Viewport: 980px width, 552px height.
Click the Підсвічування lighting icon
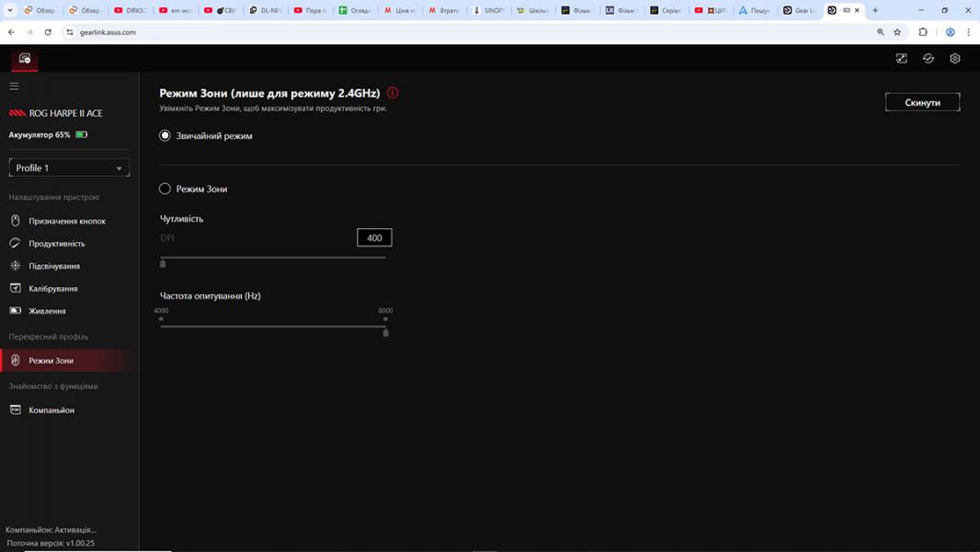coord(15,266)
